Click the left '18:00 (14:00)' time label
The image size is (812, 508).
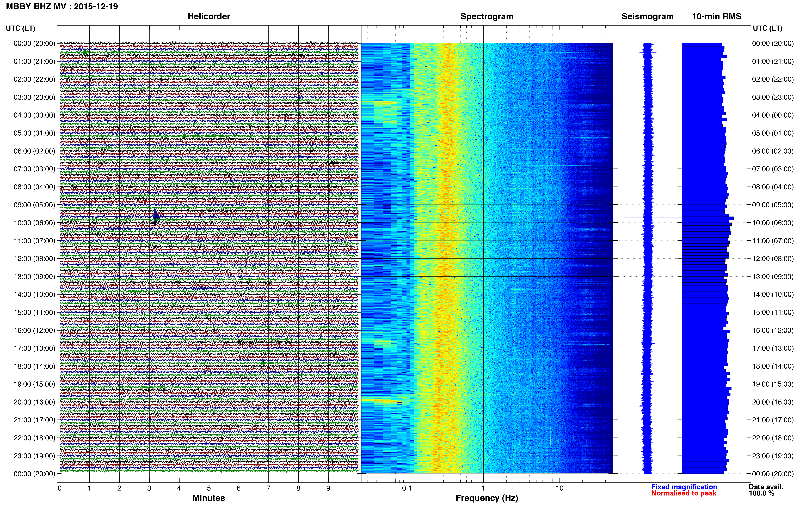click(x=34, y=366)
